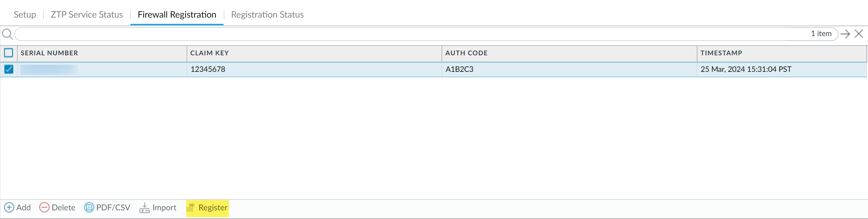Viewport: 868px width, 219px height.
Task: Clear the filter with the X icon
Action: [859, 34]
